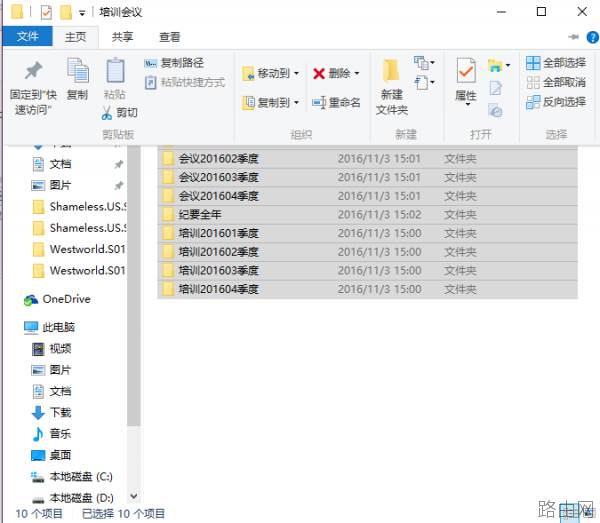Viewport: 600px width, 523px height.
Task: Open the 打开 dropdown folder icon
Action: pyautogui.click(x=499, y=65)
